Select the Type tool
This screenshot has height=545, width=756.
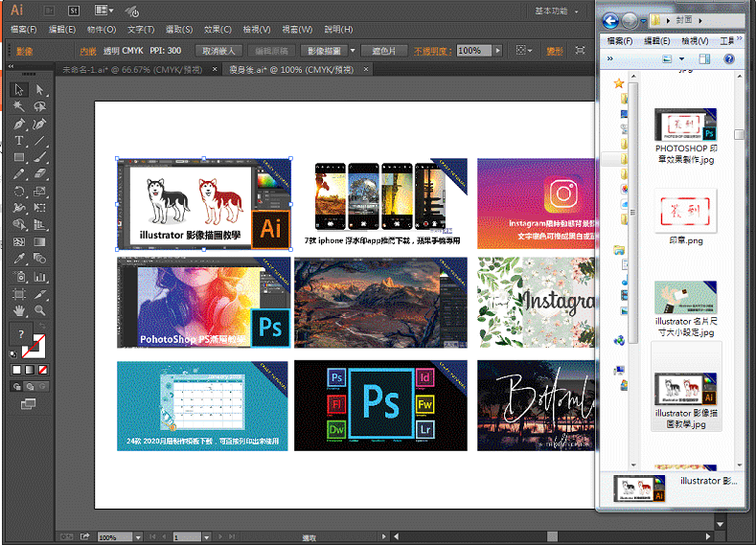click(19, 141)
